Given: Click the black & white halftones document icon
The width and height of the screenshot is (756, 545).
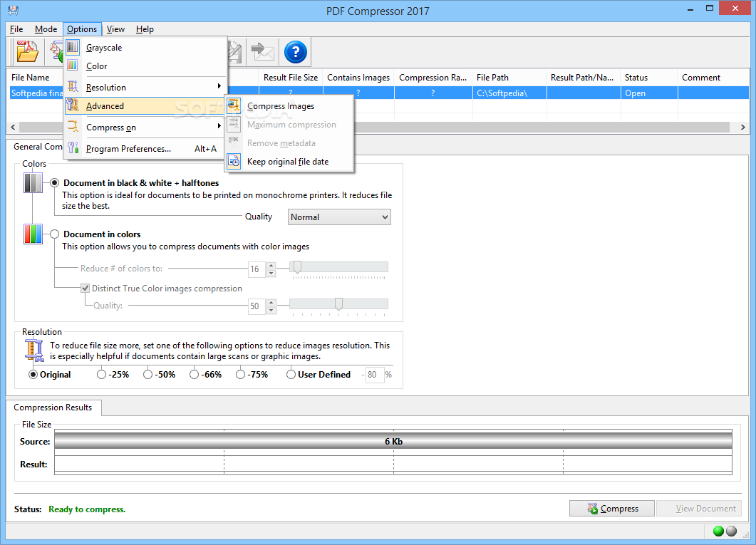Looking at the screenshot, I should click(x=33, y=183).
